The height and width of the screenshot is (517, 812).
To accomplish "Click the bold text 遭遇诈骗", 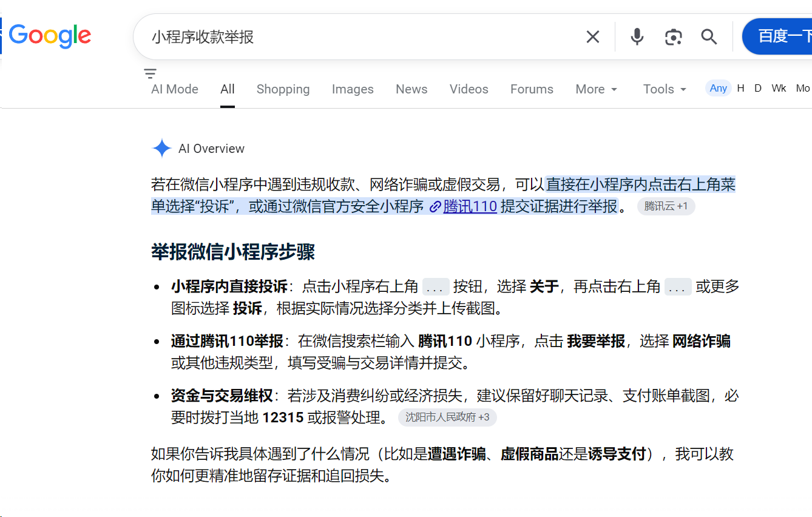I will (457, 454).
